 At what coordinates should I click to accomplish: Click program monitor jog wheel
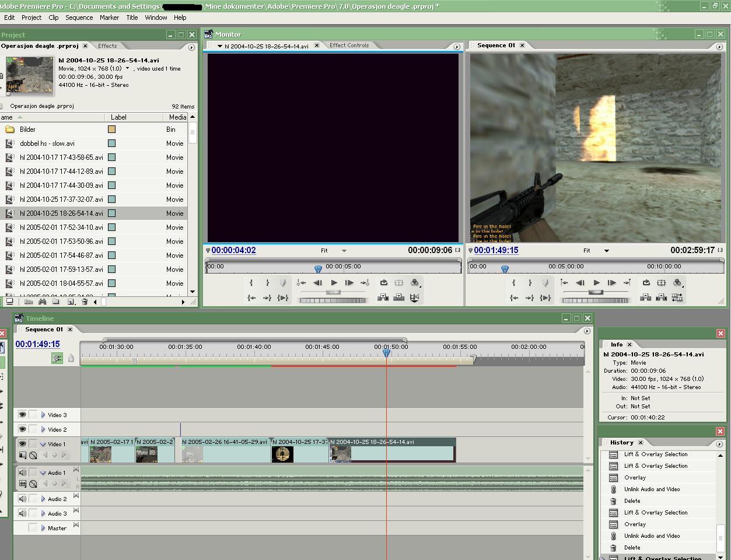(x=596, y=300)
